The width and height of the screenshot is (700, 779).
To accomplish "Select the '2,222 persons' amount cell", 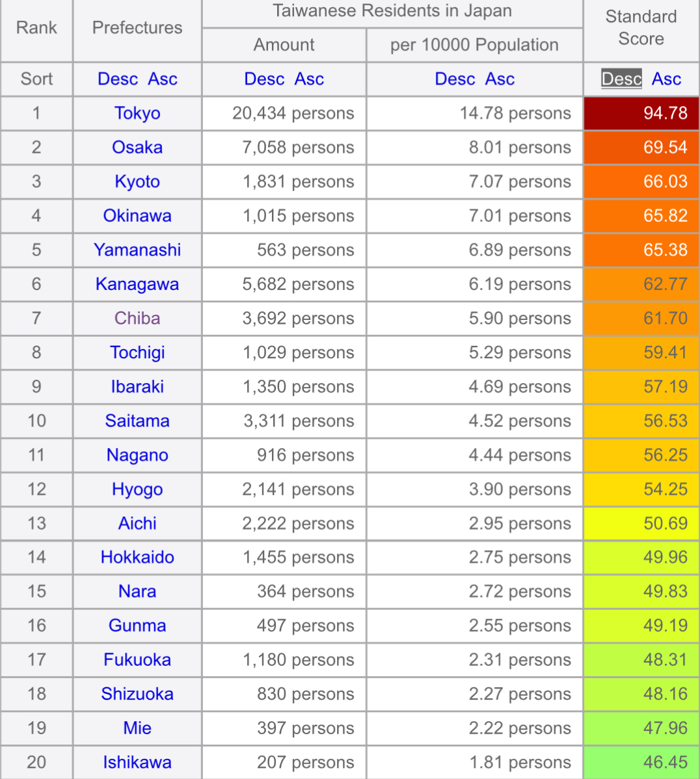I will 284,523.
